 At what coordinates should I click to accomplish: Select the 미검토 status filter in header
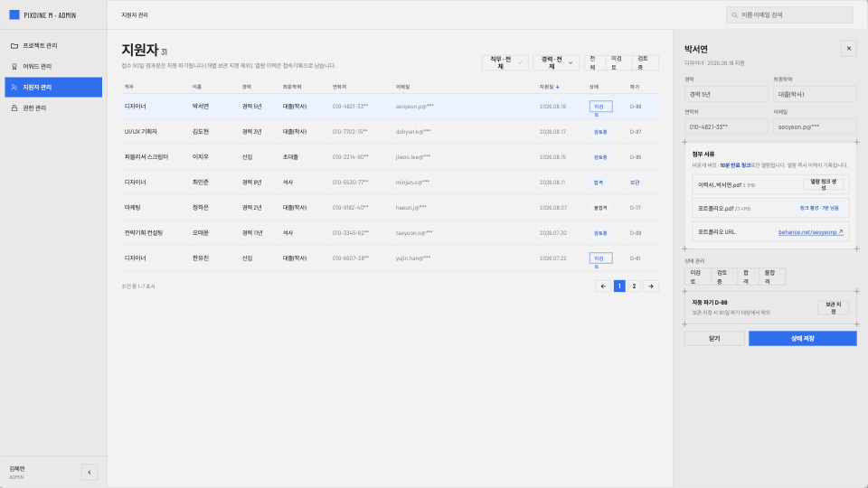tap(617, 62)
